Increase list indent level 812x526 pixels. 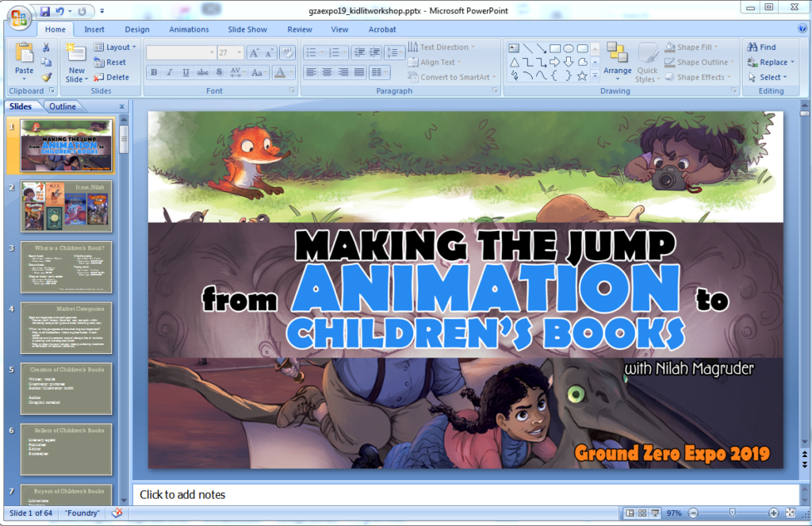click(375, 52)
